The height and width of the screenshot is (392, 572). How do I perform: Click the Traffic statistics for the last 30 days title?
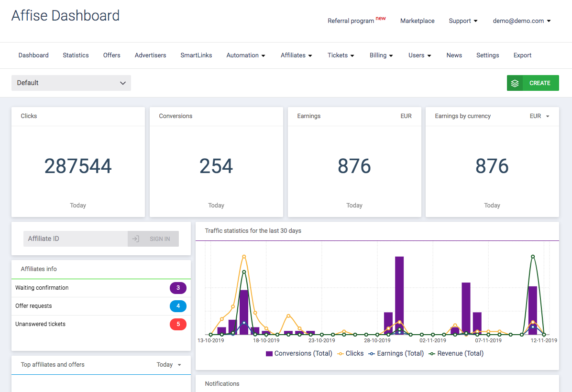(x=253, y=231)
